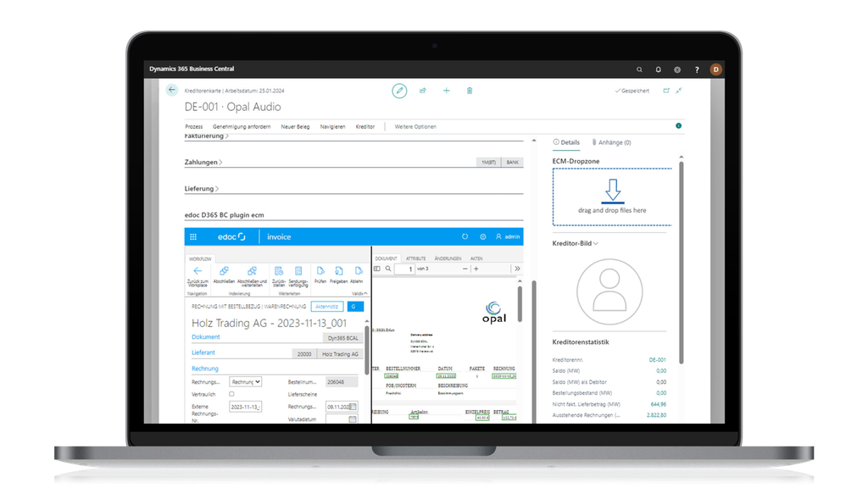This screenshot has height=499, width=868.
Task: Select the ATTRIBUTE viewer tab
Action: tap(415, 258)
